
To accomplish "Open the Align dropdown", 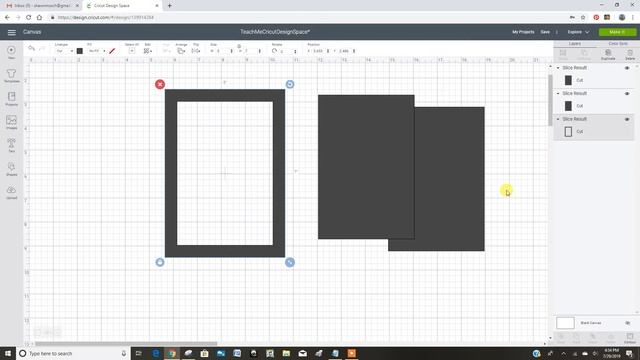I will pyautogui.click(x=167, y=51).
